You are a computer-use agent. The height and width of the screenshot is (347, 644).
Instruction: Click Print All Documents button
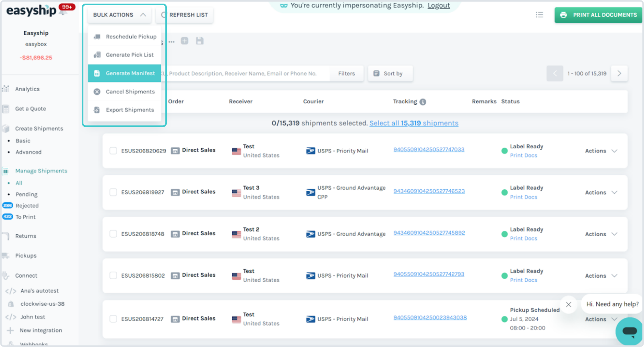[599, 15]
